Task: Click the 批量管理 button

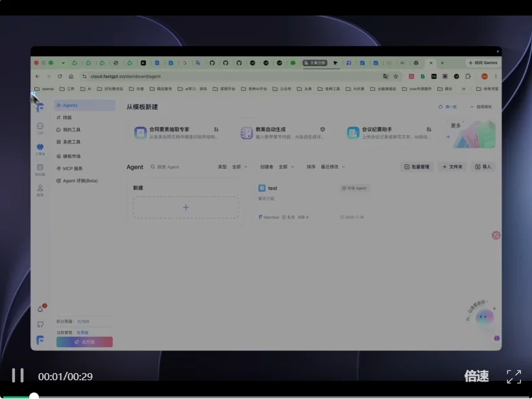Action: (417, 166)
